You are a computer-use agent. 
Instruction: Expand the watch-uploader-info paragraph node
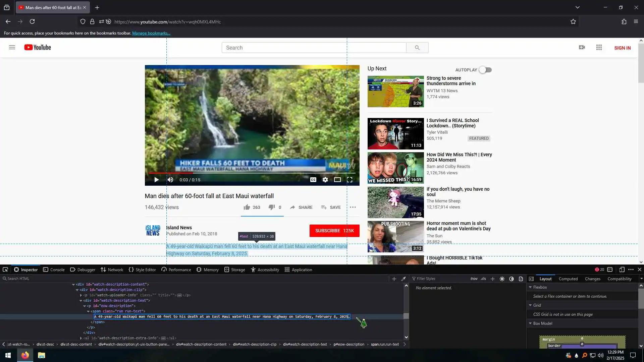[81, 295]
